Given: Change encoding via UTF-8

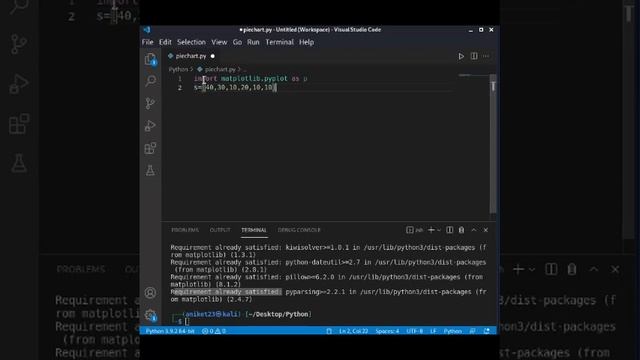Looking at the screenshot, I should tap(415, 331).
